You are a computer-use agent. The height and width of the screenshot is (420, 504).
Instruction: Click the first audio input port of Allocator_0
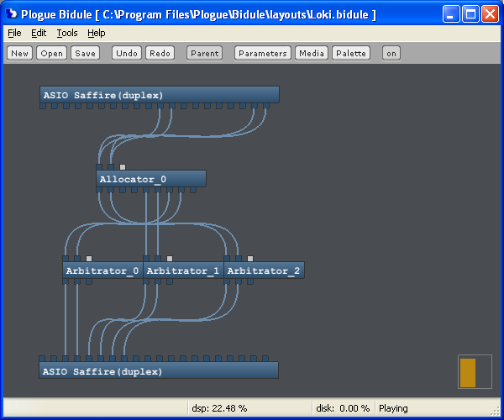99,167
